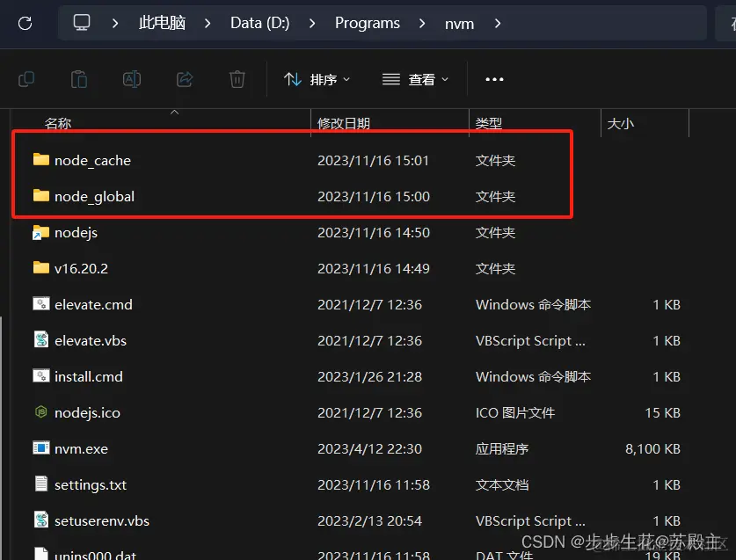Open the more options ellipsis menu
Screen dimensions: 736x560
pos(494,79)
